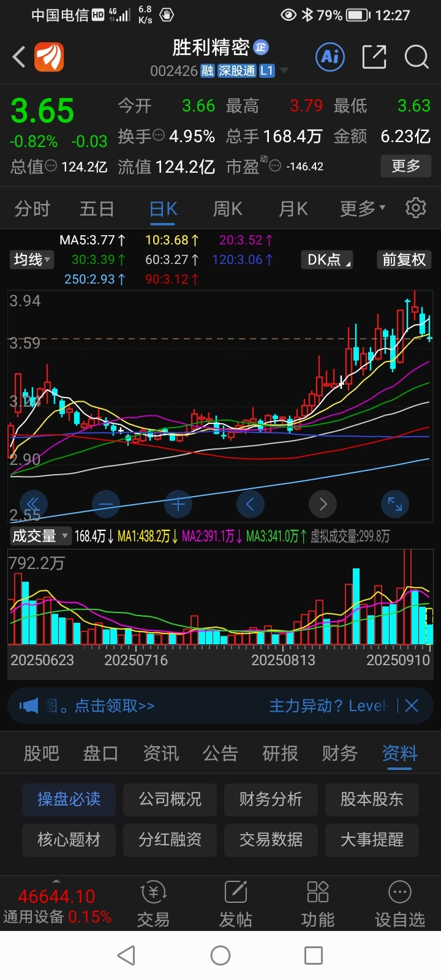Zoom out chart with minus button
Screen dimensions: 441x980
[106, 504]
